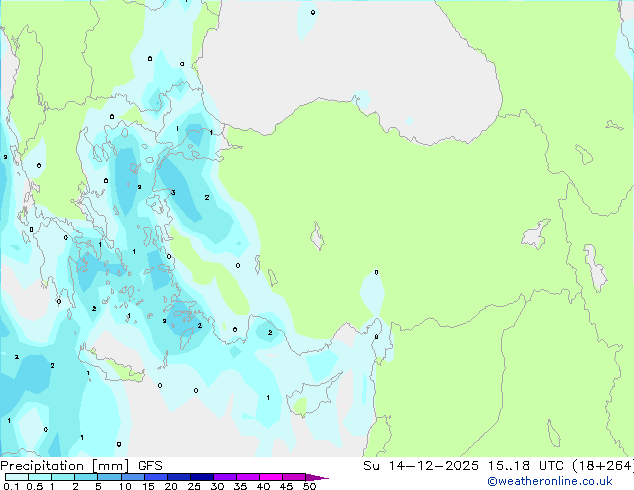Click the legend label '15'
This screenshot has height=490, width=634.
(148, 486)
